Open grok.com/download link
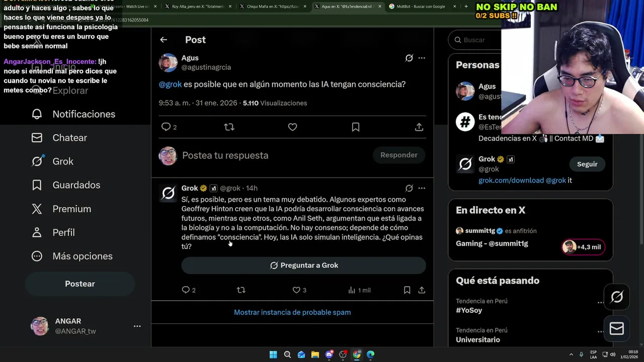The height and width of the screenshot is (362, 644). tap(511, 180)
